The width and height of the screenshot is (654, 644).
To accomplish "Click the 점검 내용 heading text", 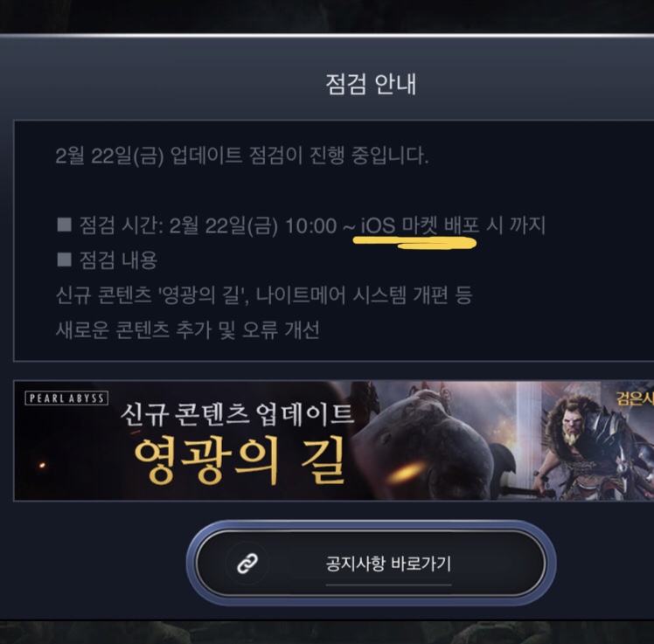I will (118, 260).
